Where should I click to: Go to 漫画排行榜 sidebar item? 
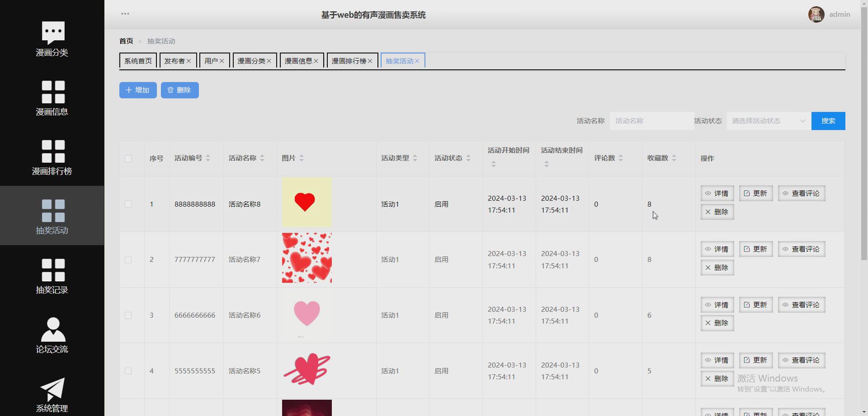click(x=52, y=157)
